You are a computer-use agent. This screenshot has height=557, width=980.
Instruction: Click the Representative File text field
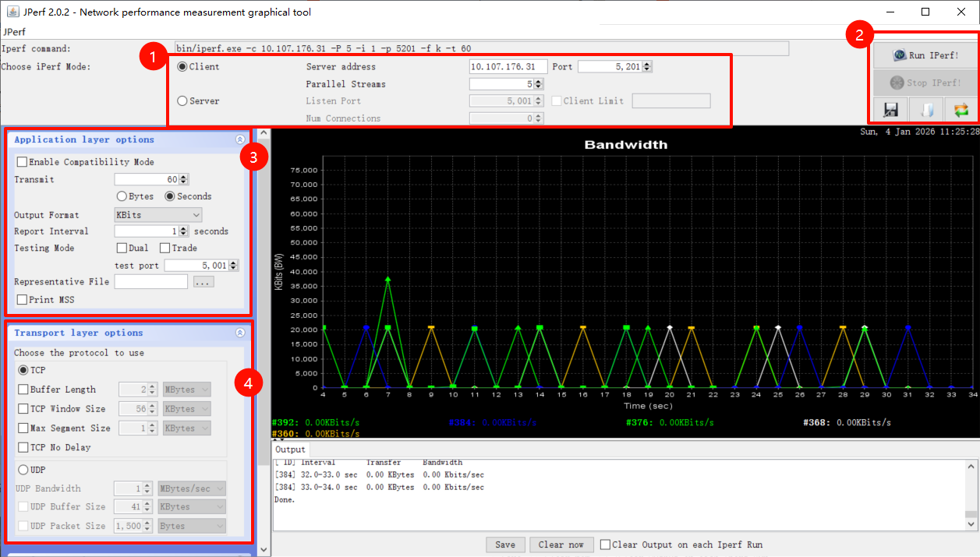point(151,282)
